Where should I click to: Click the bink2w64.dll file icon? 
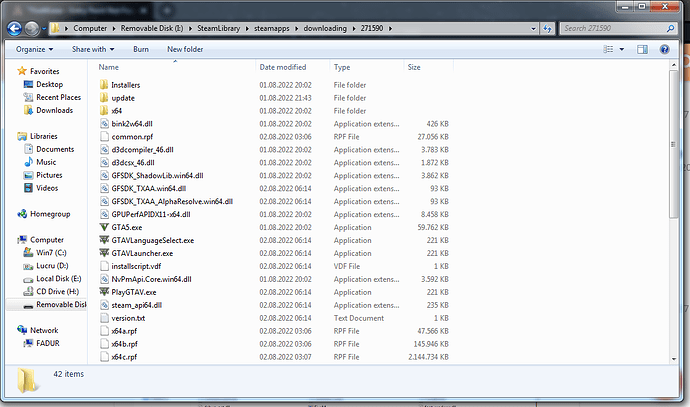[x=104, y=124]
